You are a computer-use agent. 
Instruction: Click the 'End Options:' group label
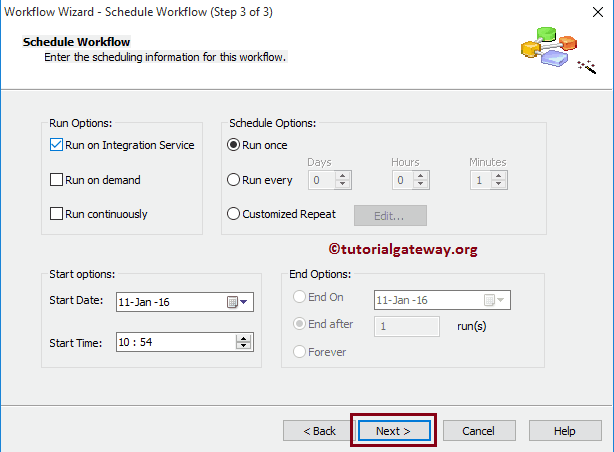coord(320,274)
